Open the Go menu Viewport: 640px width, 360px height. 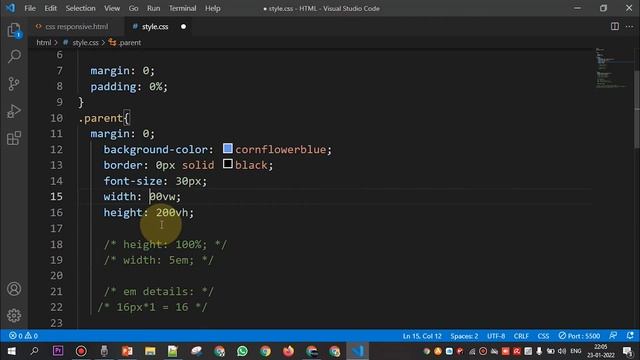tap(133, 8)
